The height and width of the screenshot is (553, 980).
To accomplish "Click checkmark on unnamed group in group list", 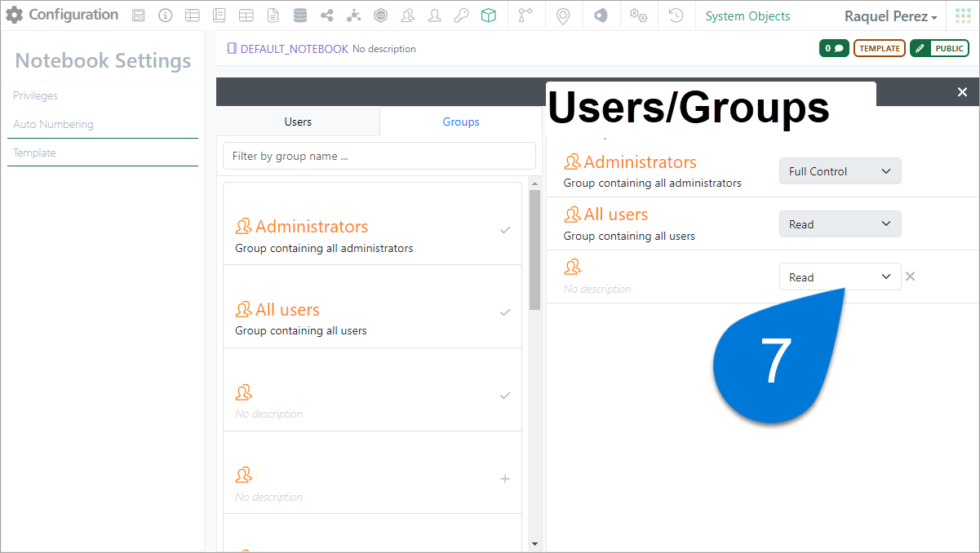I will tap(505, 396).
